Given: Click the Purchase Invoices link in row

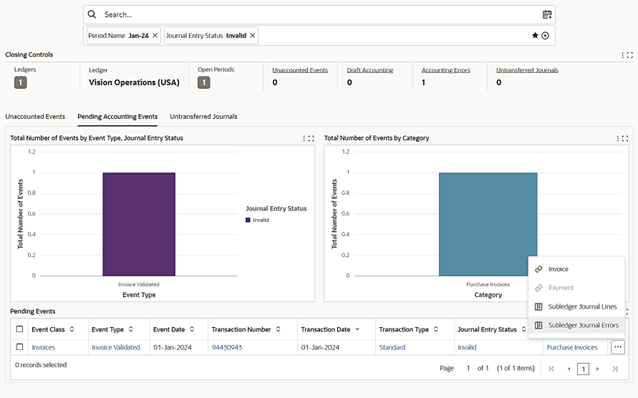Looking at the screenshot, I should point(572,347).
